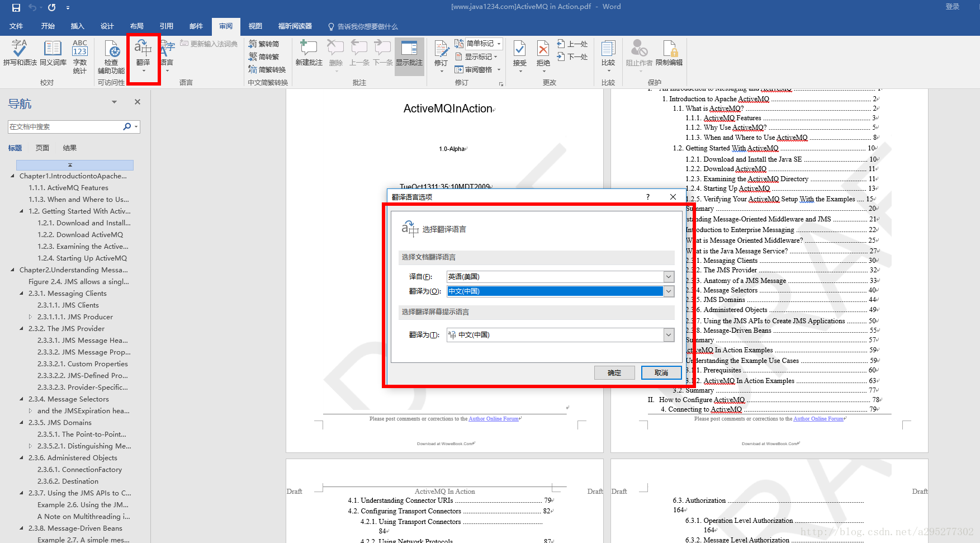This screenshot has height=543, width=980.
Task: Open the File (文件) tab
Action: pos(16,26)
